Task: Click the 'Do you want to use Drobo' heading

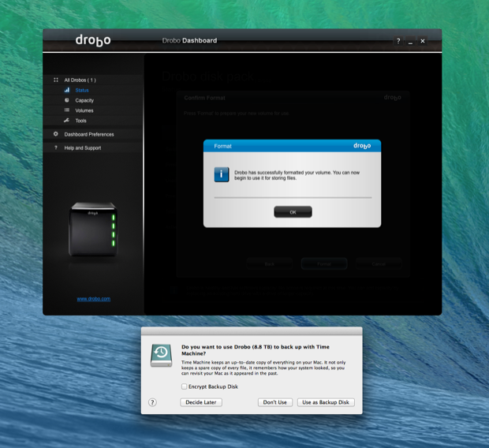Action: click(x=256, y=350)
